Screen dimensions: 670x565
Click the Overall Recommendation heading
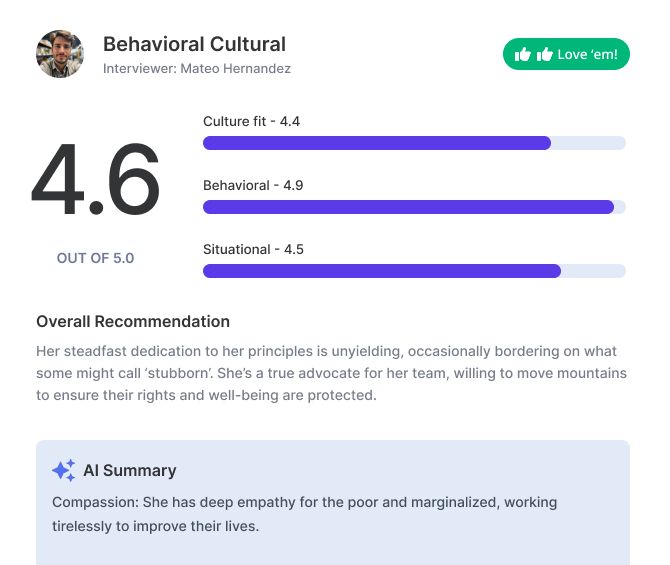click(x=133, y=321)
